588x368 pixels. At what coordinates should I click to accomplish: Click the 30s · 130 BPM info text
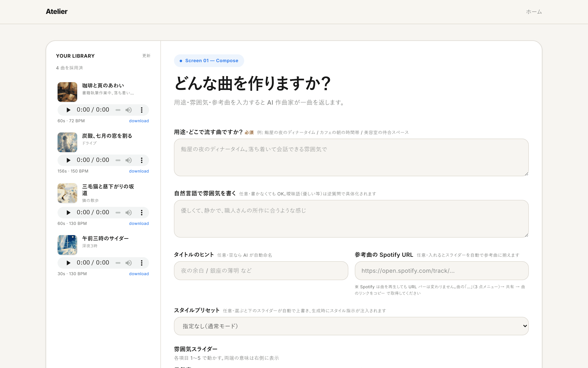pos(72,274)
